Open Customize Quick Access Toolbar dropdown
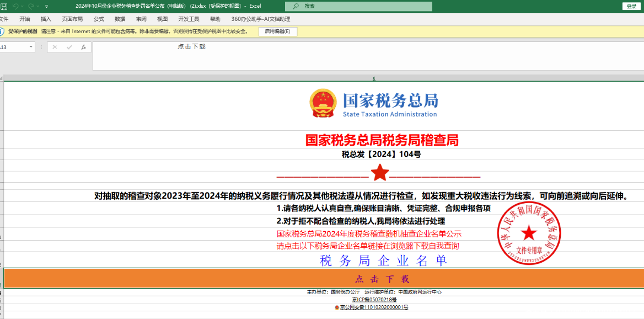 point(46,6)
